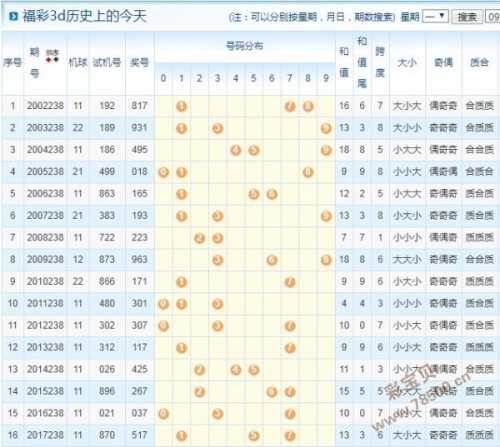Open the 星期 weekday dropdown
Image resolution: width=500 pixels, height=447 pixels.
tap(435, 16)
